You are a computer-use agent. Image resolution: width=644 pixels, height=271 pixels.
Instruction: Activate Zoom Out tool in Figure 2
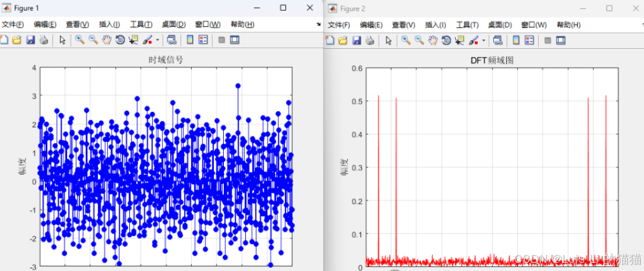pyautogui.click(x=420, y=39)
